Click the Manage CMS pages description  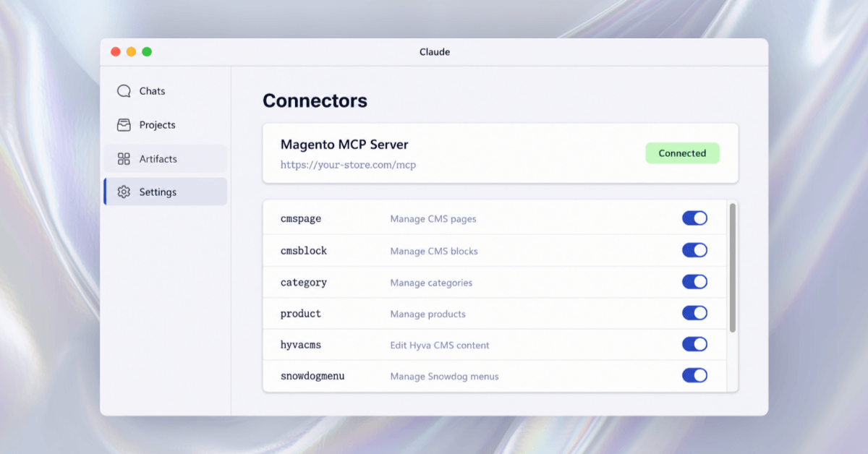coord(433,219)
